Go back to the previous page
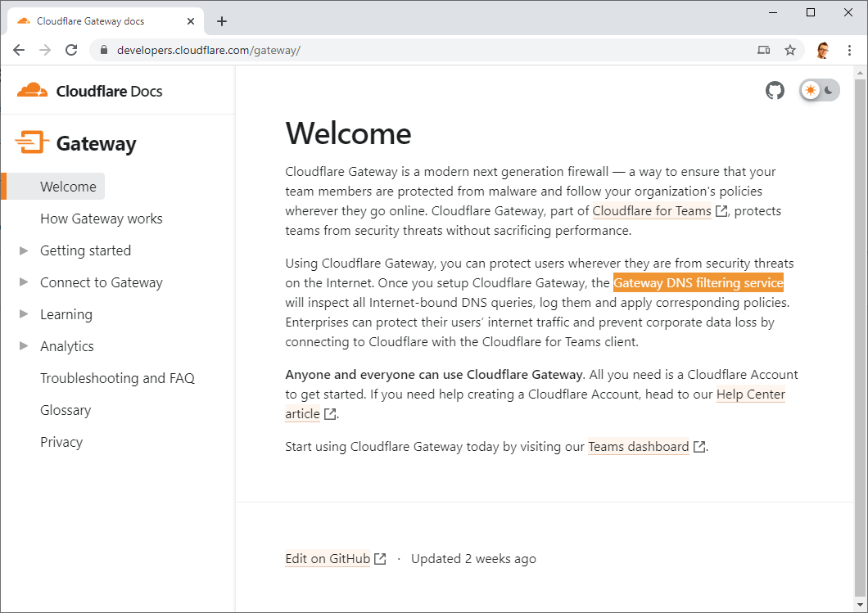868x613 pixels. [19, 51]
